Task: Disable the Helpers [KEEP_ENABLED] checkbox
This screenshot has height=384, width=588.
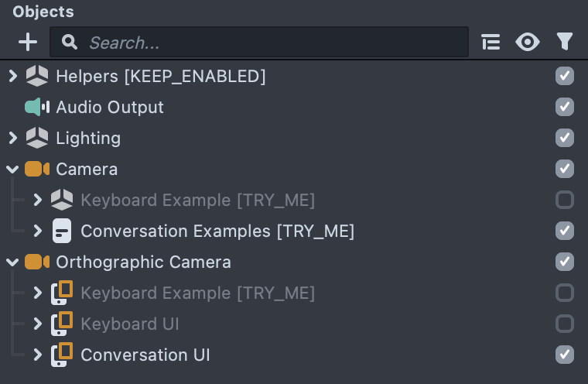Action: click(x=565, y=76)
